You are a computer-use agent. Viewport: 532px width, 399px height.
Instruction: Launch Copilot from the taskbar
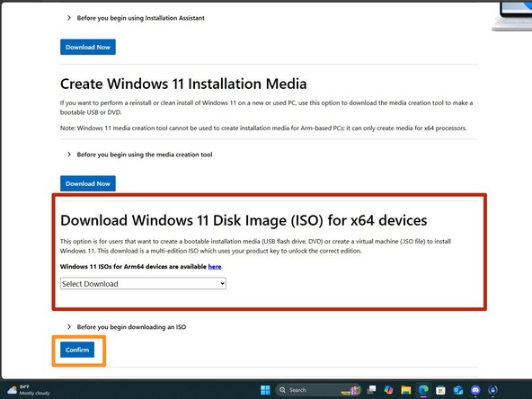tap(388, 390)
